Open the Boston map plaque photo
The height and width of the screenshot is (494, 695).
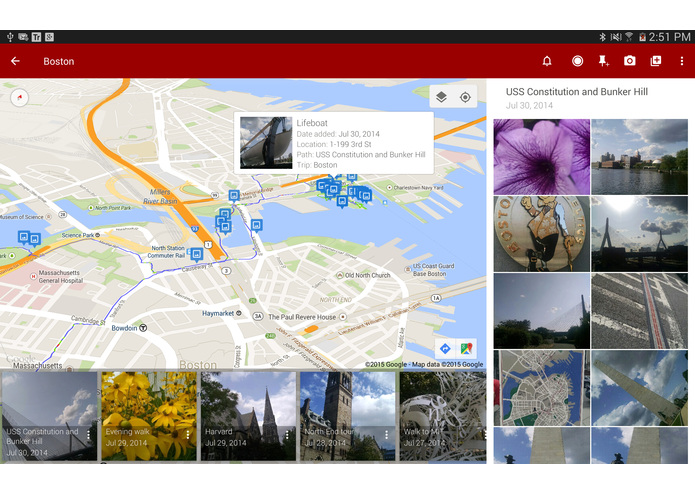542,388
